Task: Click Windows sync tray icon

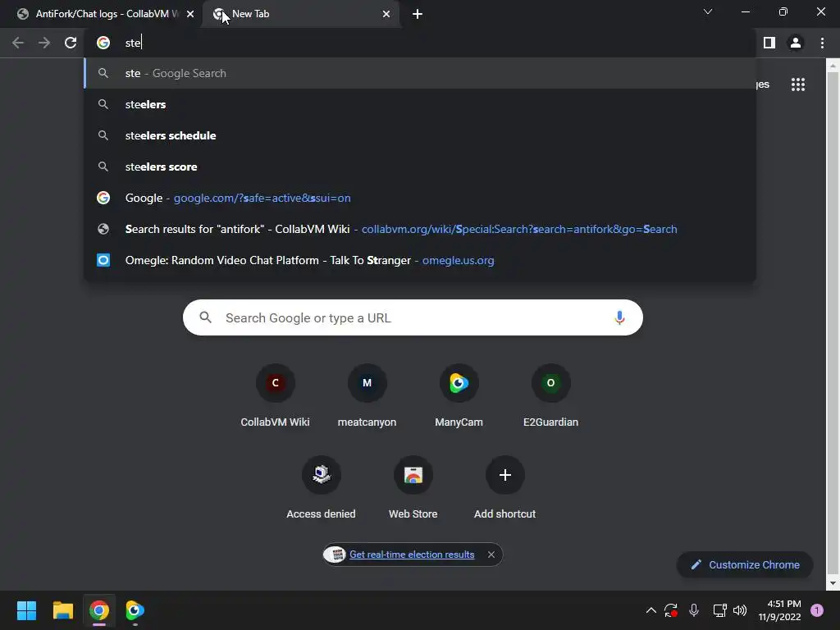Action: (671, 610)
